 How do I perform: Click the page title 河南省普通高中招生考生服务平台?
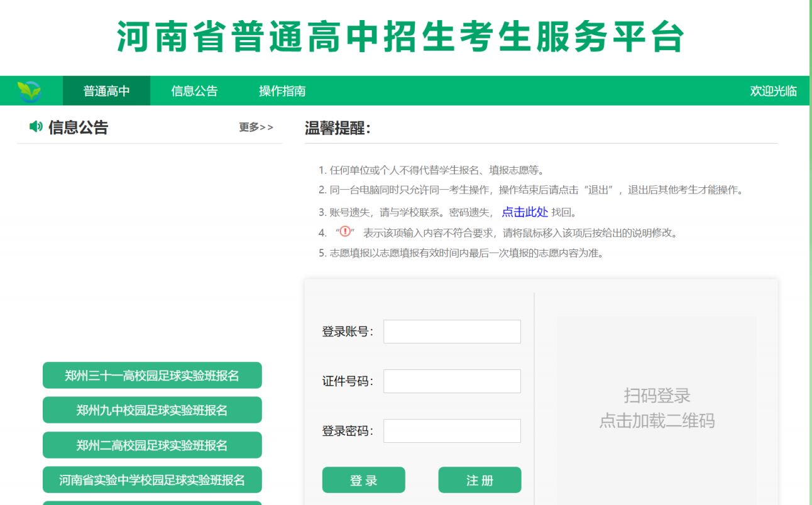pyautogui.click(x=401, y=36)
